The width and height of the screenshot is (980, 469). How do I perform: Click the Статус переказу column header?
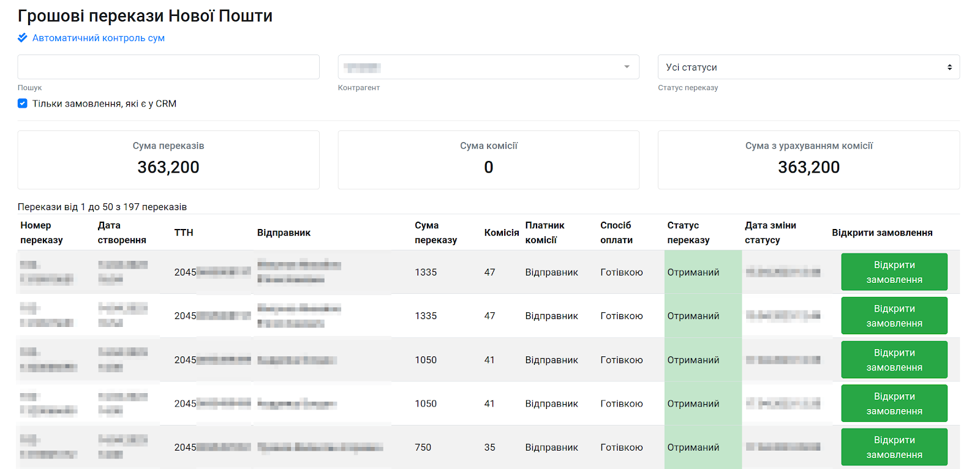(x=688, y=233)
